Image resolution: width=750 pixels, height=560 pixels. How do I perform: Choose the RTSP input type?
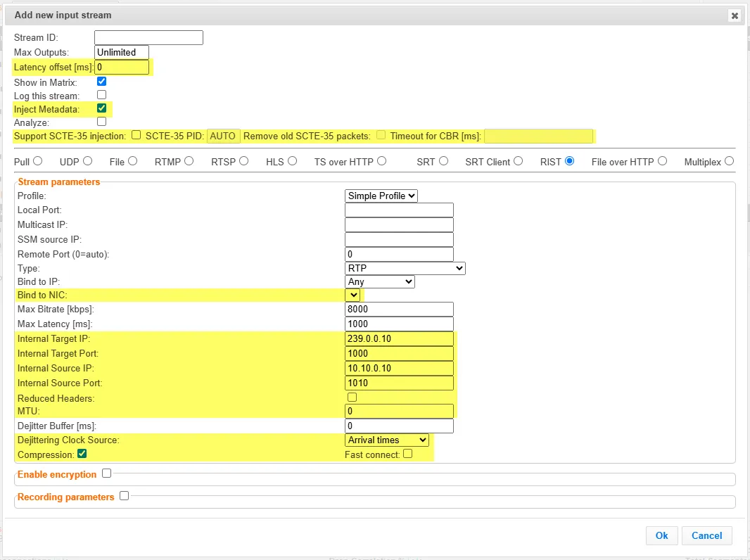[244, 161]
